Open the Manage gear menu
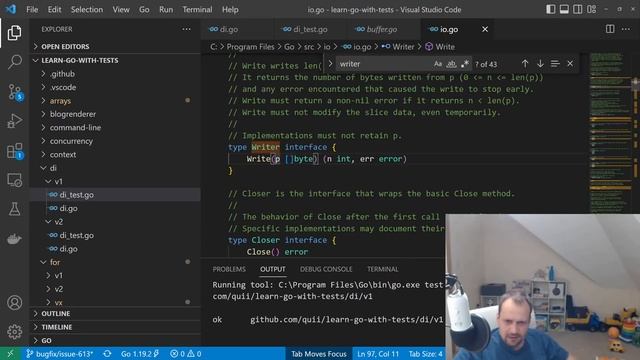The height and width of the screenshot is (360, 640). 14,331
